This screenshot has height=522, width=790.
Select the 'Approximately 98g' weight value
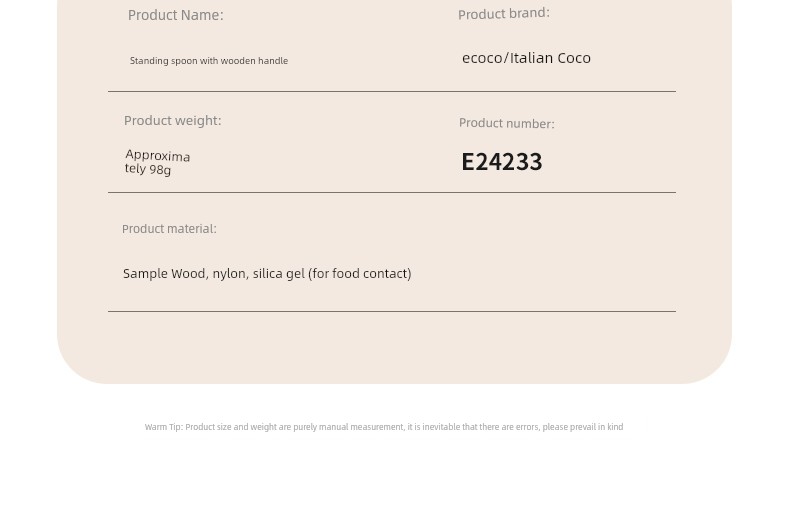tap(157, 162)
